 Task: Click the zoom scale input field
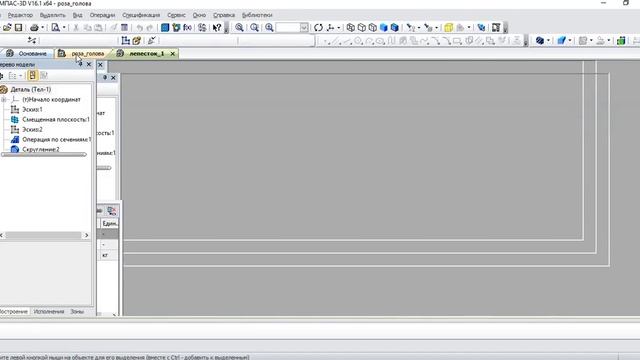coord(288,28)
